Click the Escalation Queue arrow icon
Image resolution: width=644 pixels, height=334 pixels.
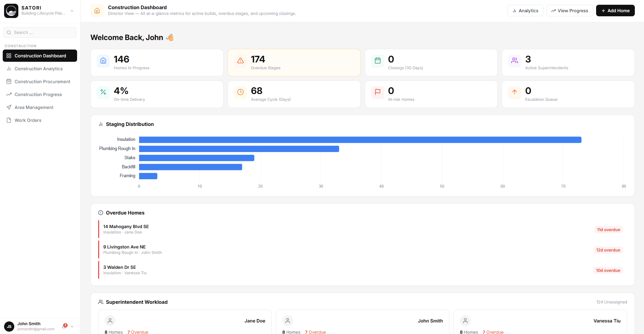point(515,92)
